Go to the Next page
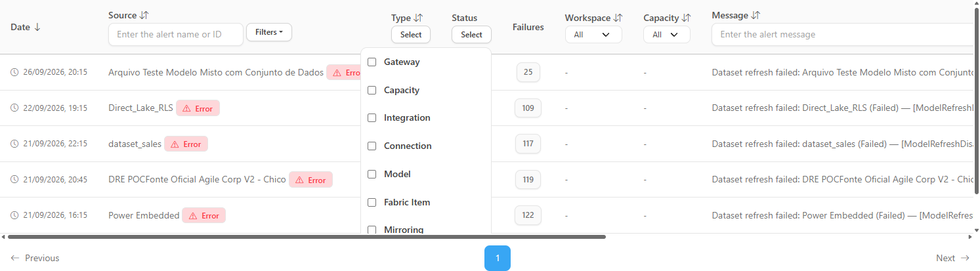The image size is (980, 271). pyautogui.click(x=952, y=258)
